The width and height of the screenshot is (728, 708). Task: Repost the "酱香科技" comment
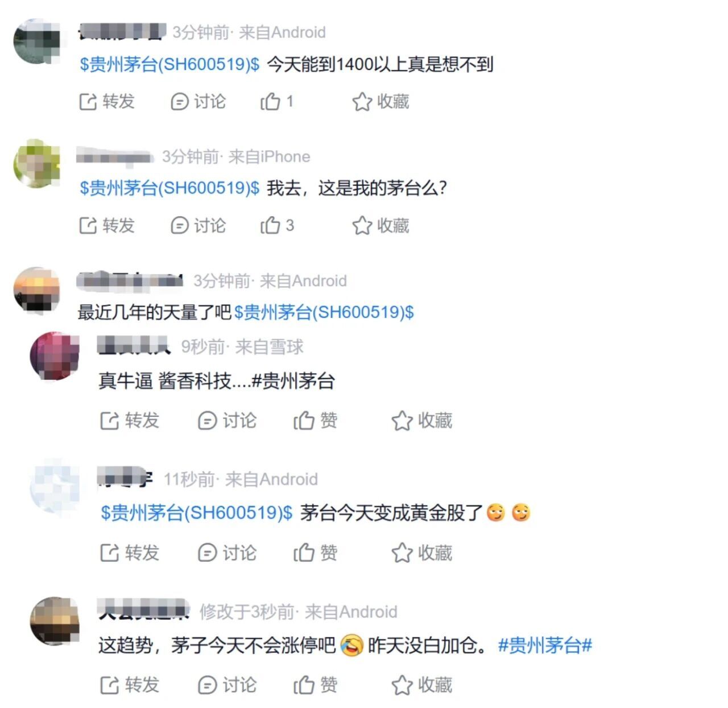pyautogui.click(x=130, y=421)
